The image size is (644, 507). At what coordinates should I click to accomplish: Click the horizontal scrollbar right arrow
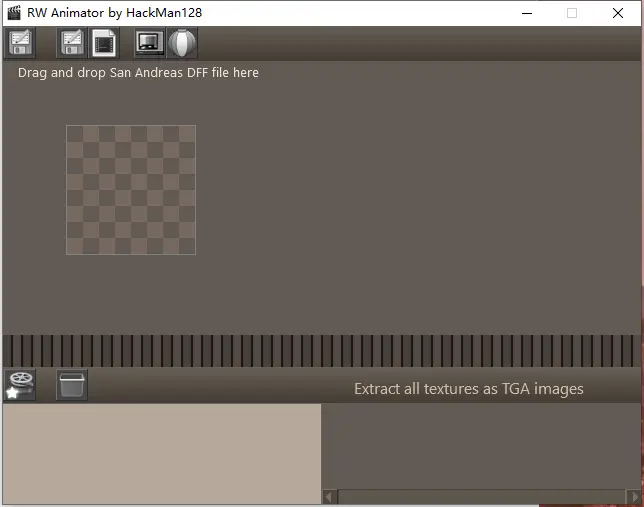pyautogui.click(x=634, y=497)
